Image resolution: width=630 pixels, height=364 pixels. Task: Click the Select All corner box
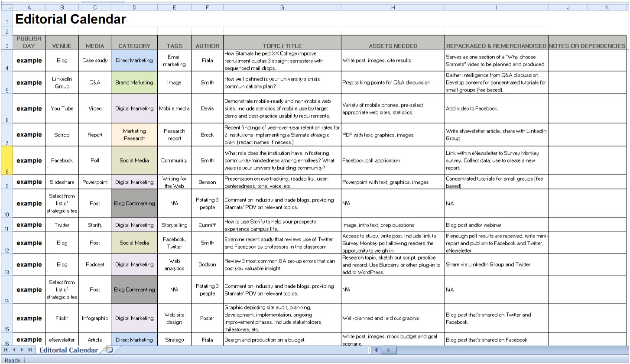point(6,7)
